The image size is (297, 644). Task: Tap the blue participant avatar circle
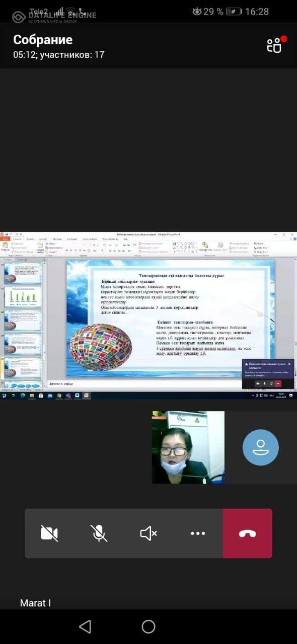pyautogui.click(x=260, y=447)
